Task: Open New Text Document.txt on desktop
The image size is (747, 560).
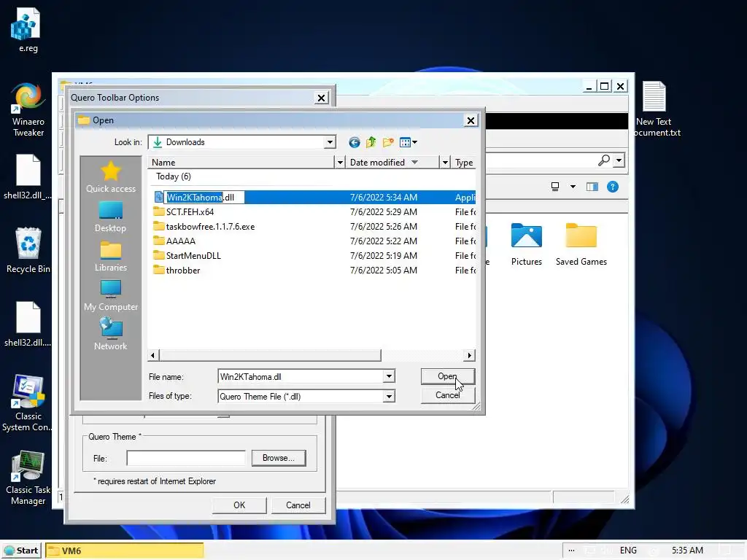Action: 654,109
